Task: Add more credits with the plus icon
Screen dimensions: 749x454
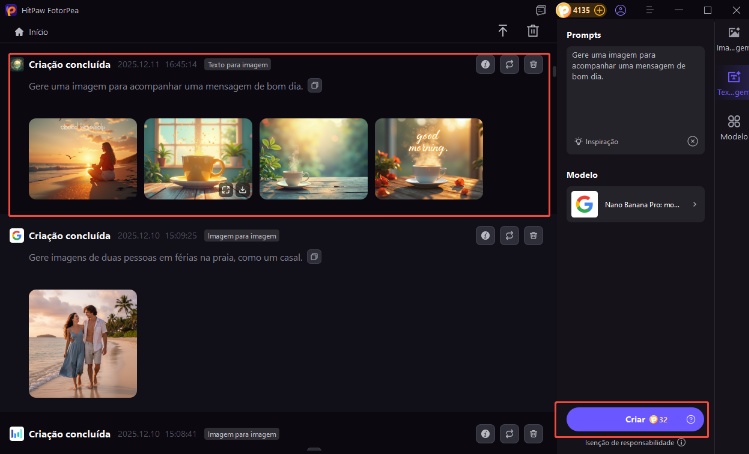Action: pos(600,10)
